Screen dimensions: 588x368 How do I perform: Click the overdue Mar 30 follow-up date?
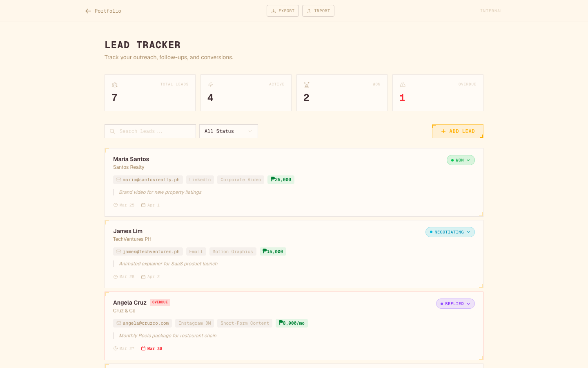pos(155,349)
